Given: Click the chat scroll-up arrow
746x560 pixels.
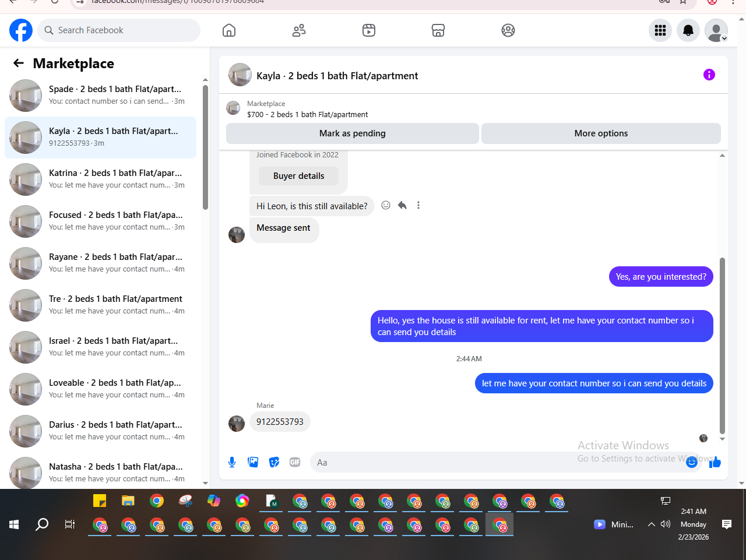Looking at the screenshot, I should (x=723, y=156).
